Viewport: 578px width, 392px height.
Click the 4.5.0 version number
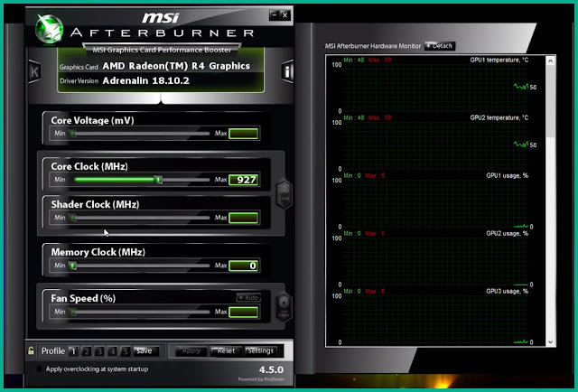click(271, 369)
